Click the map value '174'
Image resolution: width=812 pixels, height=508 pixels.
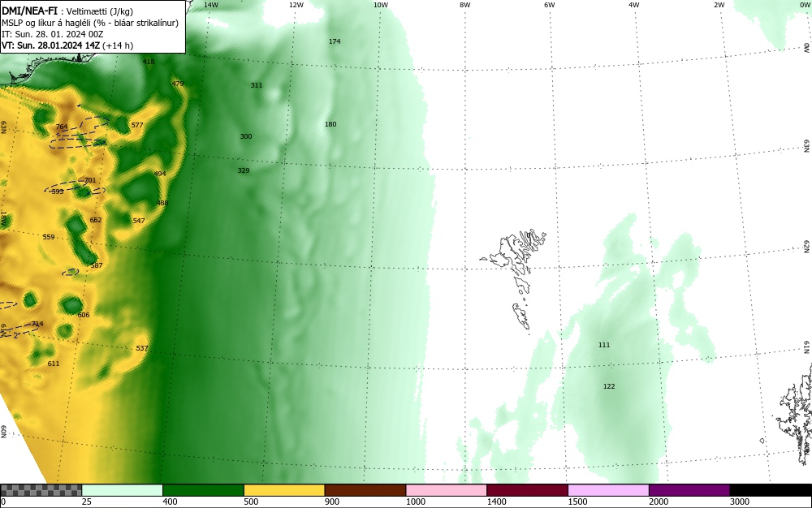pos(335,41)
